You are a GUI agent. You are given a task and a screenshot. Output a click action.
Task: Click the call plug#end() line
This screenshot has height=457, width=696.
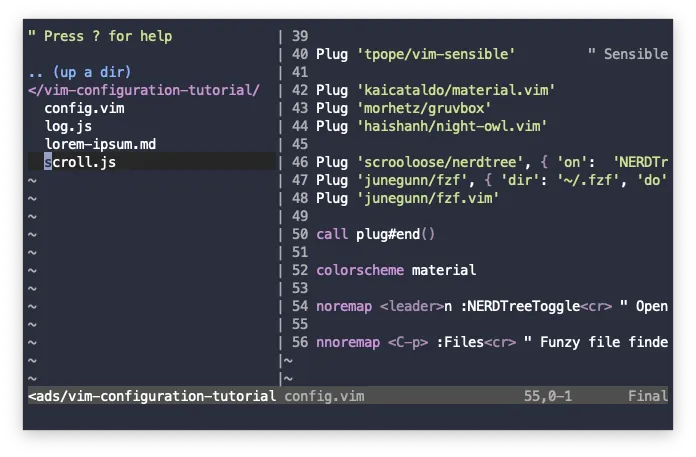click(376, 234)
